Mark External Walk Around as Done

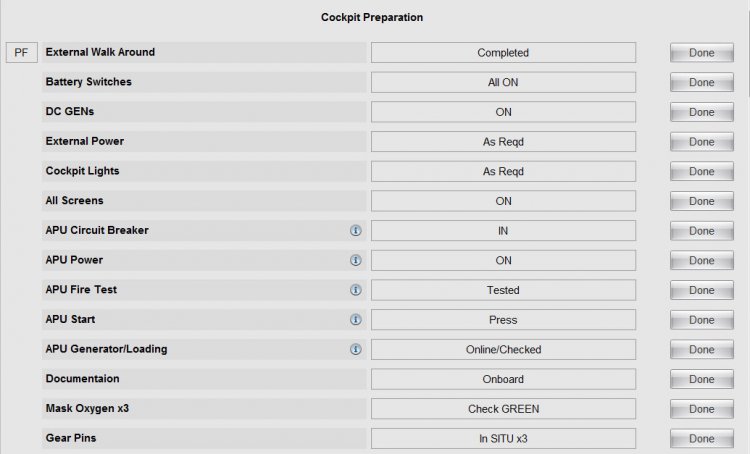(702, 53)
